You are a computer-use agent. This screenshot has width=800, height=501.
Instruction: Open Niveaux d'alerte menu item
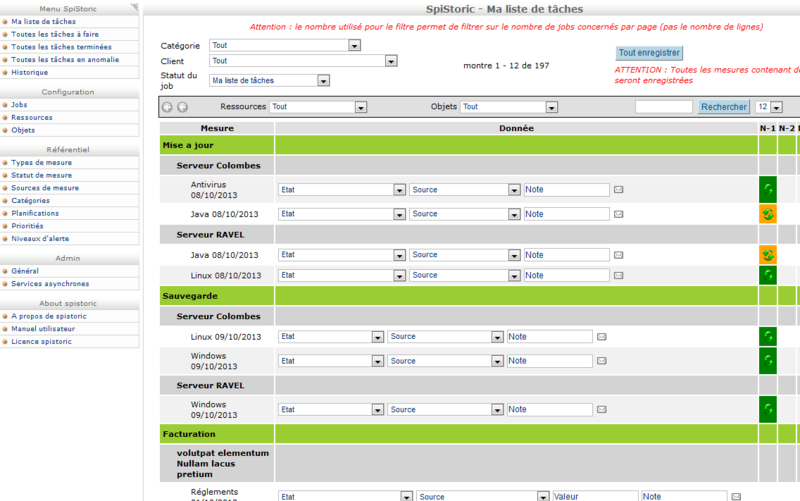pyautogui.click(x=40, y=239)
